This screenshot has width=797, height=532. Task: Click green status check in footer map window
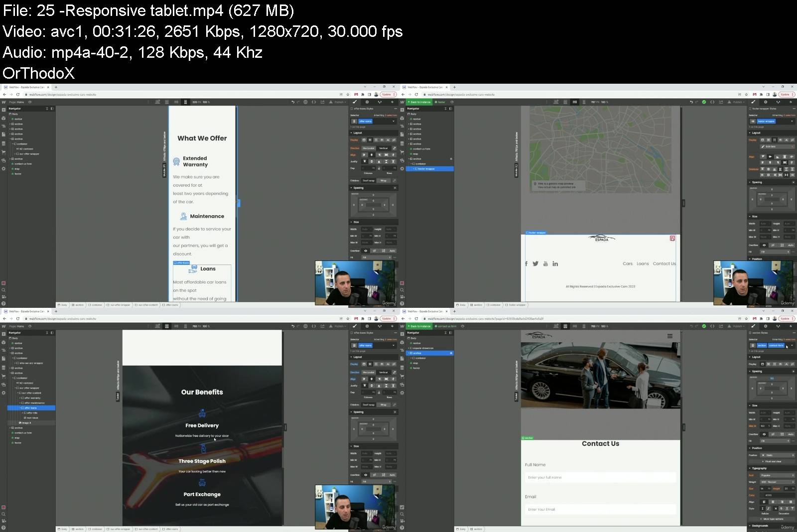704,102
